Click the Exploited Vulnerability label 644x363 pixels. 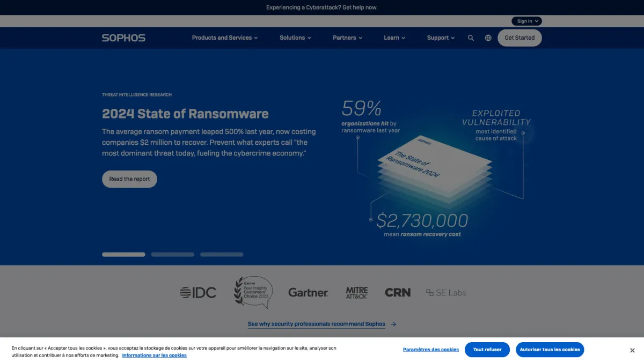[496, 117]
